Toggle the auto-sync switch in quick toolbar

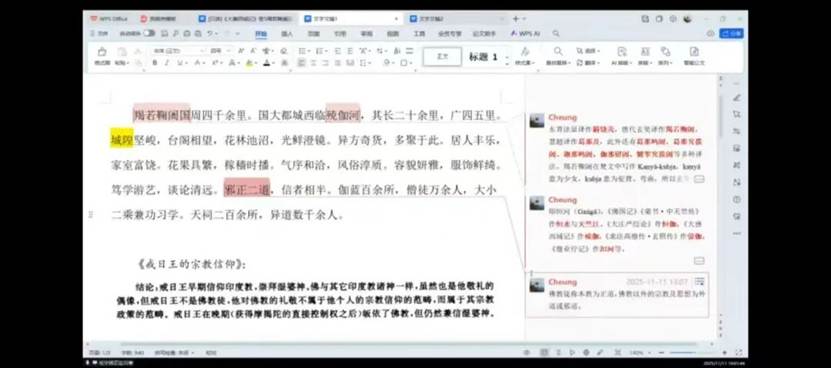point(149,33)
